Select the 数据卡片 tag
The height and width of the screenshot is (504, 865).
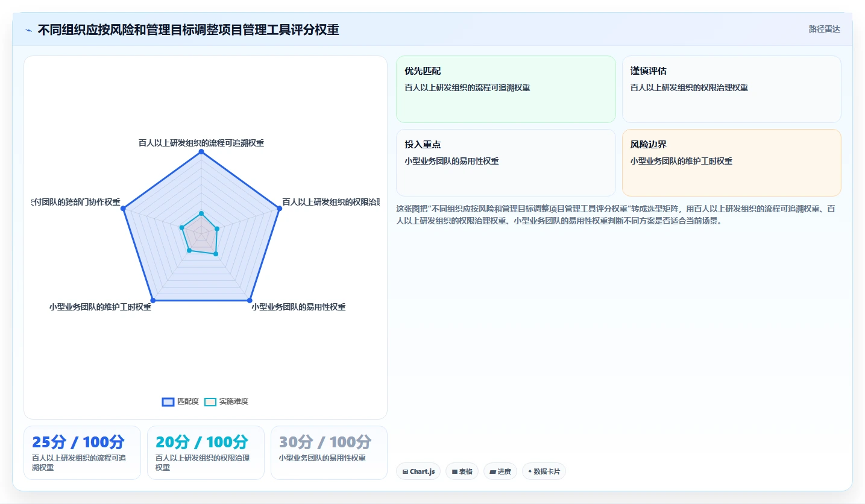pos(544,471)
